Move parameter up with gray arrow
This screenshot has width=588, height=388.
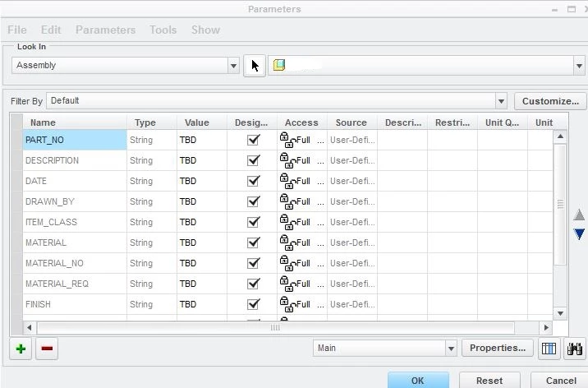pos(579,215)
